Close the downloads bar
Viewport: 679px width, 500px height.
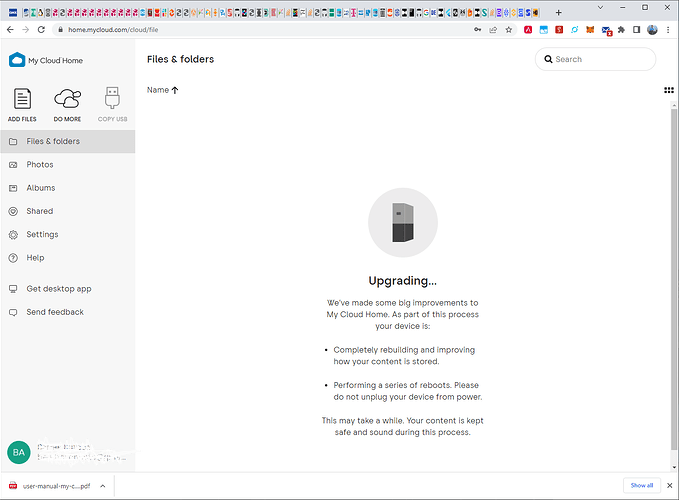669,485
